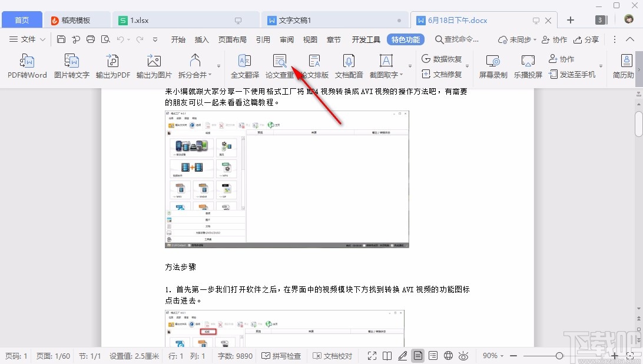Viewport: 643px width, 364px height.
Task: Open the 90% zoom level dropdown
Action: pyautogui.click(x=493, y=355)
